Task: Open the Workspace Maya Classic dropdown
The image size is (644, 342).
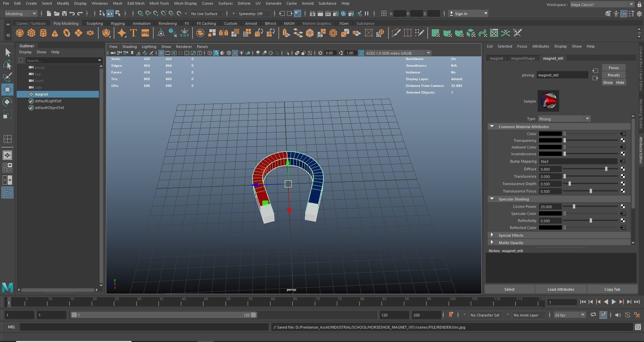Action: 602,4
